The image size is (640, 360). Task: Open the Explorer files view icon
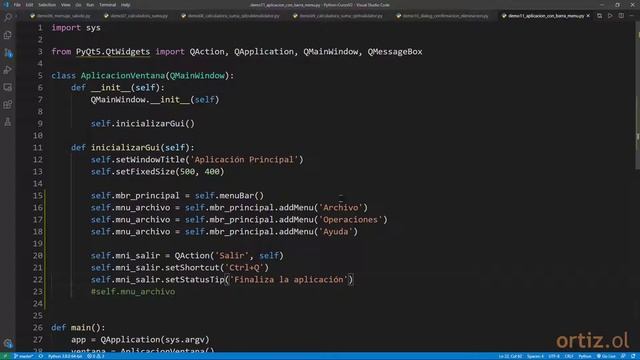(x=8, y=35)
